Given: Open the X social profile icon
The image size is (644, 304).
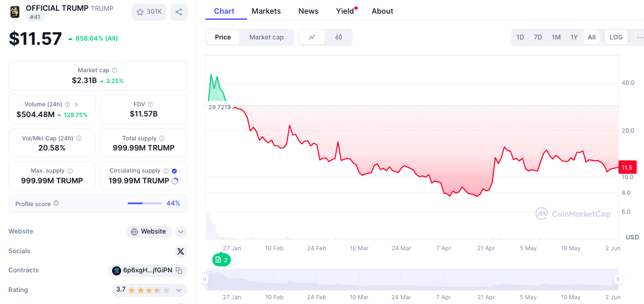Looking at the screenshot, I should [181, 251].
